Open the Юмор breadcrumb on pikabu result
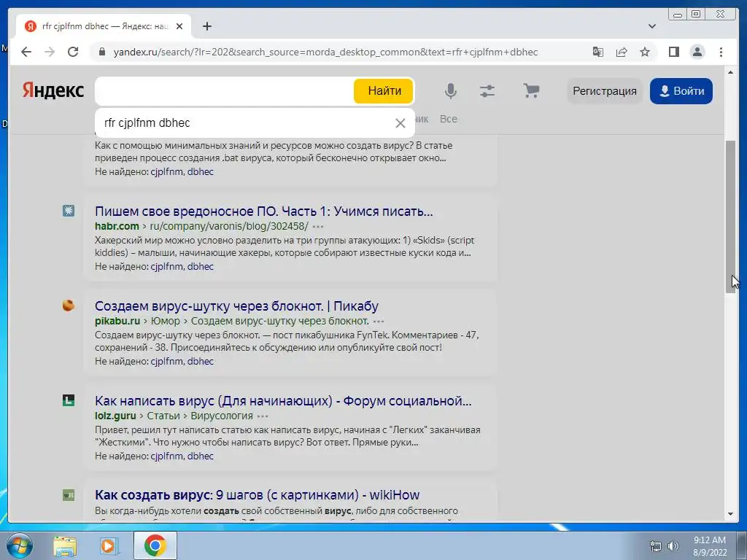The width and height of the screenshot is (747, 560). point(166,321)
